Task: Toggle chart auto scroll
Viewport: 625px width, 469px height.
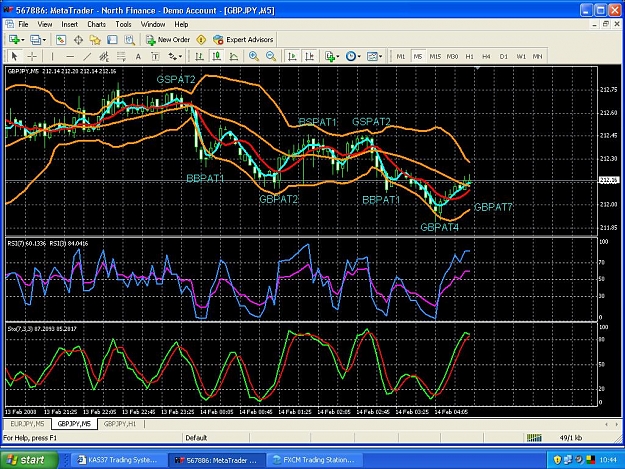Action: (292, 57)
